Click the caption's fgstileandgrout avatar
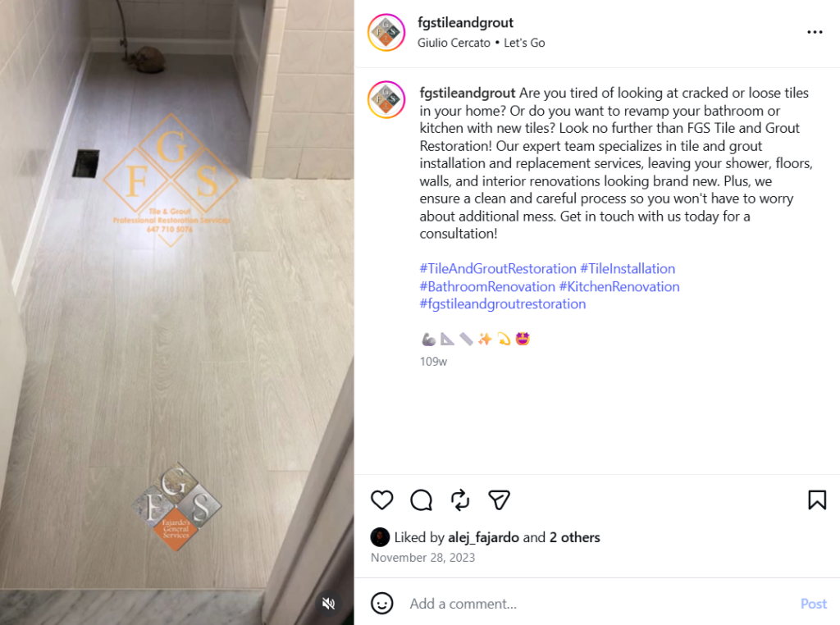This screenshot has width=840, height=625. click(x=386, y=99)
